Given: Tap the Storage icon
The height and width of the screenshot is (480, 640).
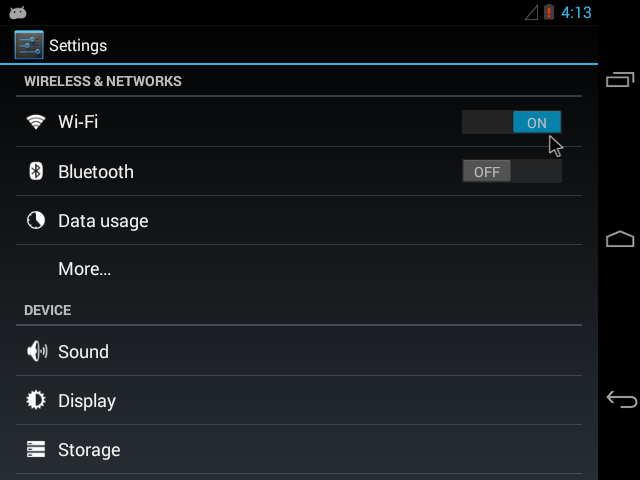Looking at the screenshot, I should [36, 450].
